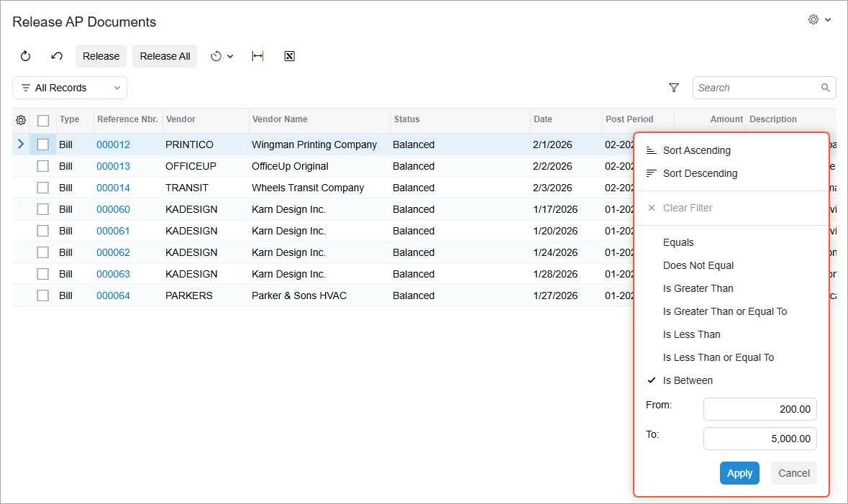Click the From field showing 200.00
Screen dimensions: 848x504
click(760, 409)
